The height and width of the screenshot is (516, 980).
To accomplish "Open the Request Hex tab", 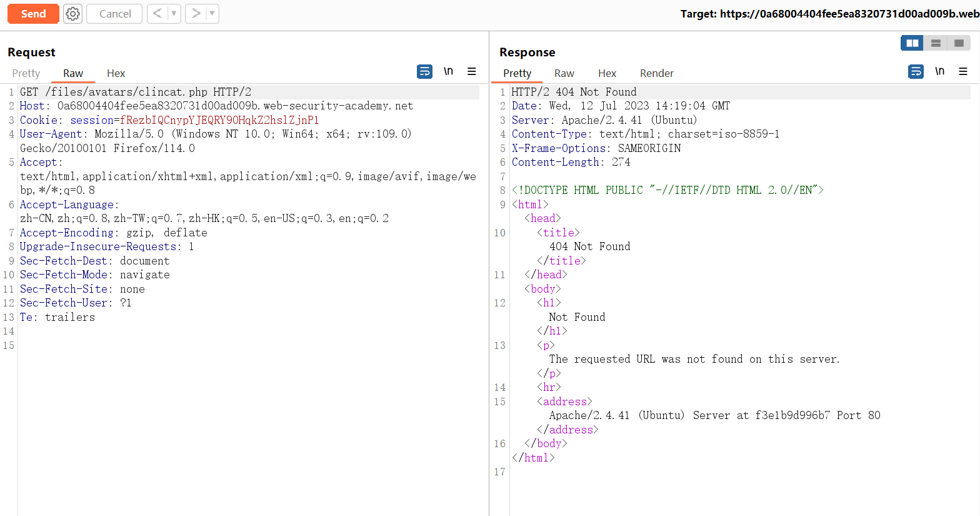I will point(116,73).
